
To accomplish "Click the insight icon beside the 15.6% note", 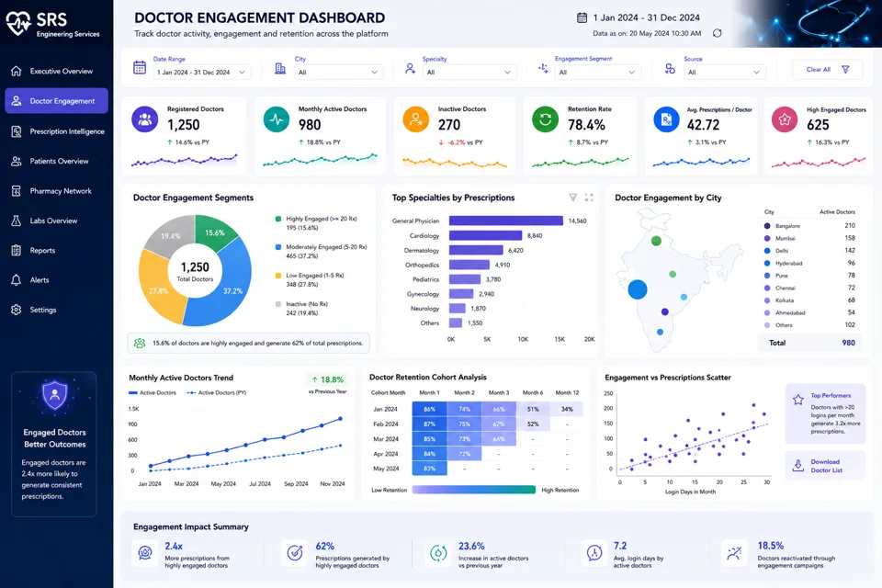I will [x=140, y=343].
